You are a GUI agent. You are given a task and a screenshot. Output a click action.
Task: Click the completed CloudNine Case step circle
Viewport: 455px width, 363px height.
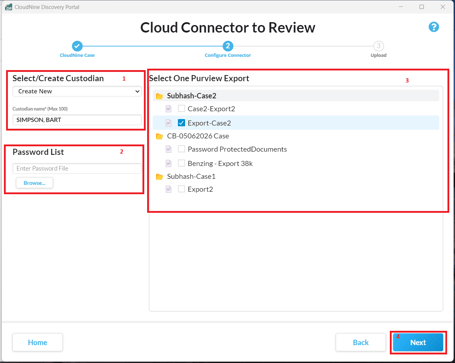pos(77,46)
